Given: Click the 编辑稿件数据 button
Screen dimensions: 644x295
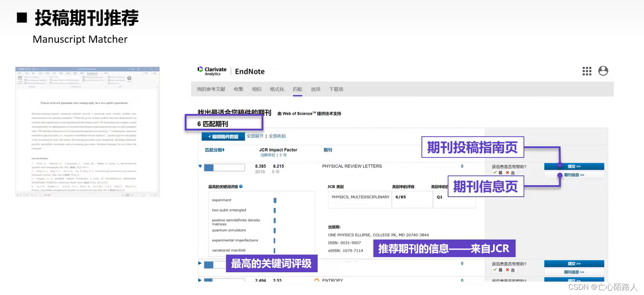Looking at the screenshot, I should click(x=223, y=137).
